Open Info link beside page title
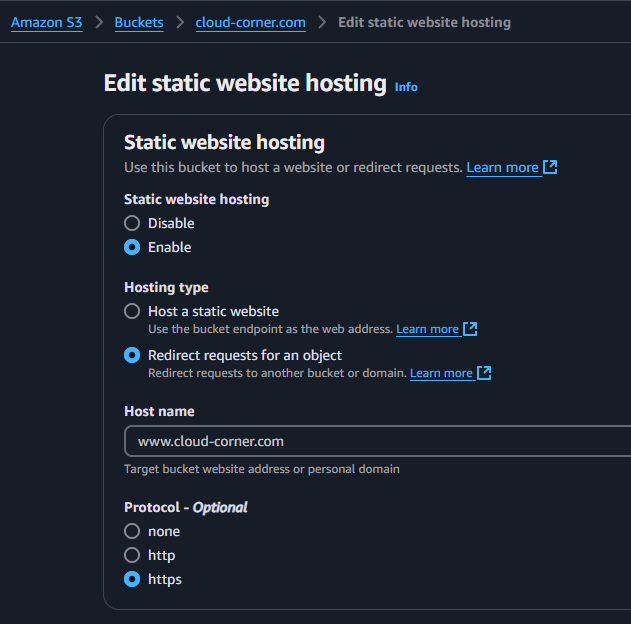The height and width of the screenshot is (624, 631). [406, 87]
